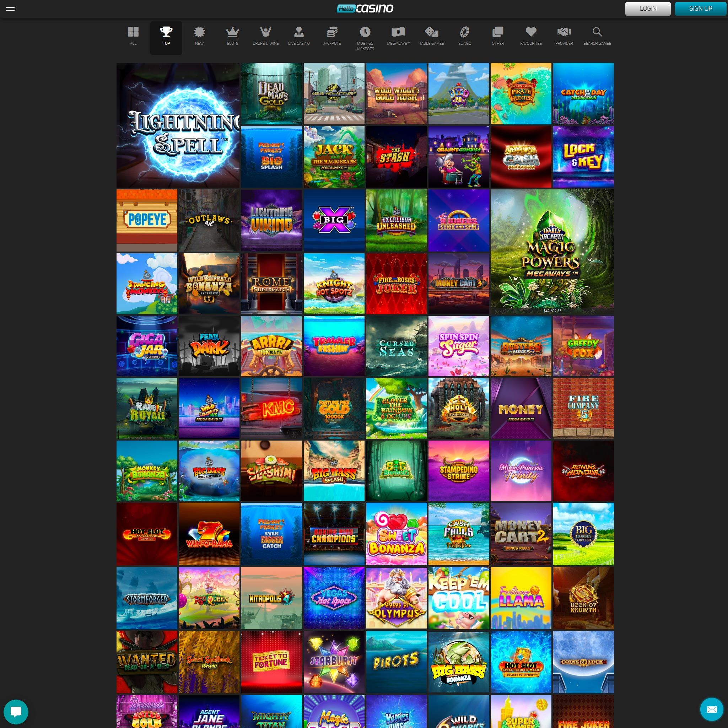Click the envelope message icon
Image resolution: width=728 pixels, height=728 pixels.
pos(711,710)
